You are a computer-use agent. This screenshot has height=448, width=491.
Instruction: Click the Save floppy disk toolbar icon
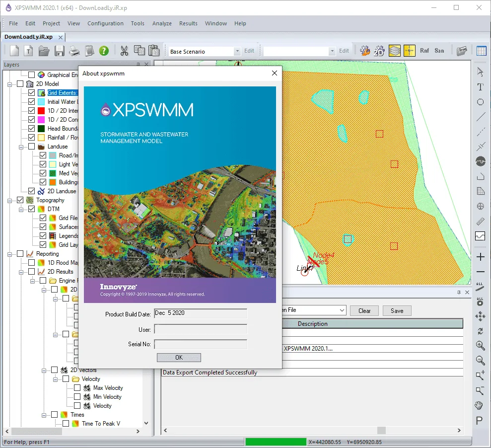tap(59, 51)
